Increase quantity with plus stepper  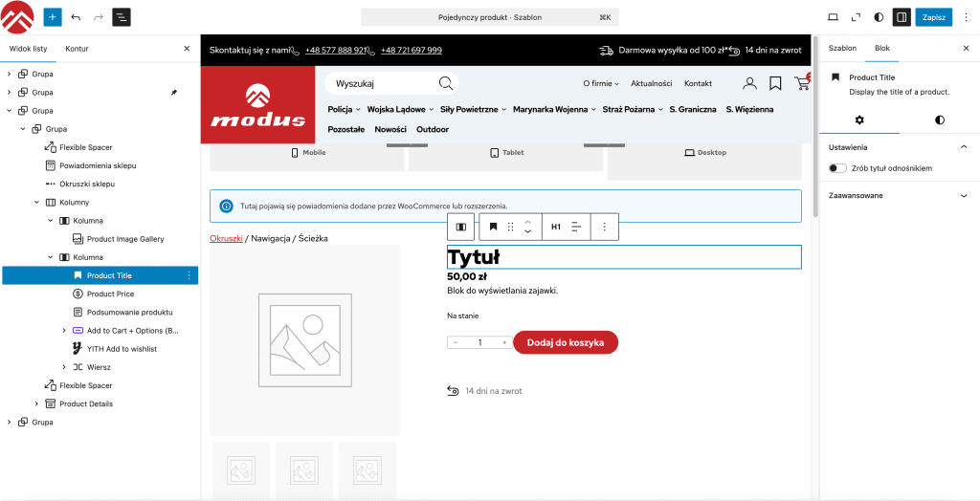pyautogui.click(x=504, y=342)
